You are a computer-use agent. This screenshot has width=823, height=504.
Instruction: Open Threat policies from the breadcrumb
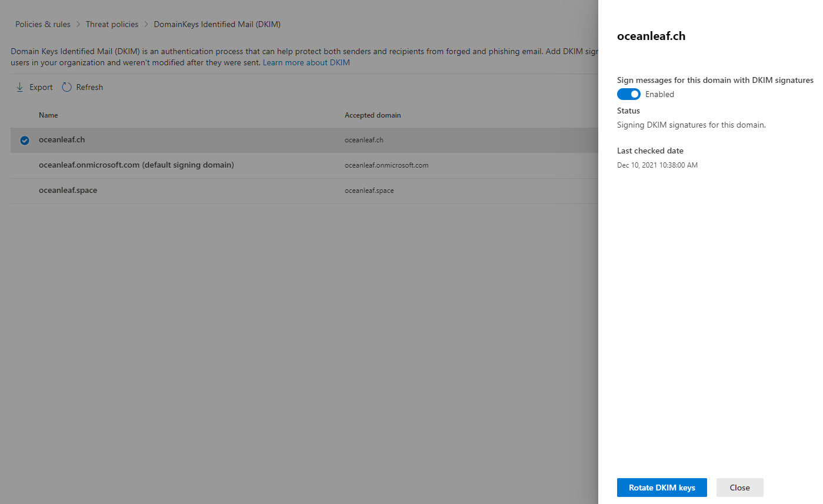point(112,24)
